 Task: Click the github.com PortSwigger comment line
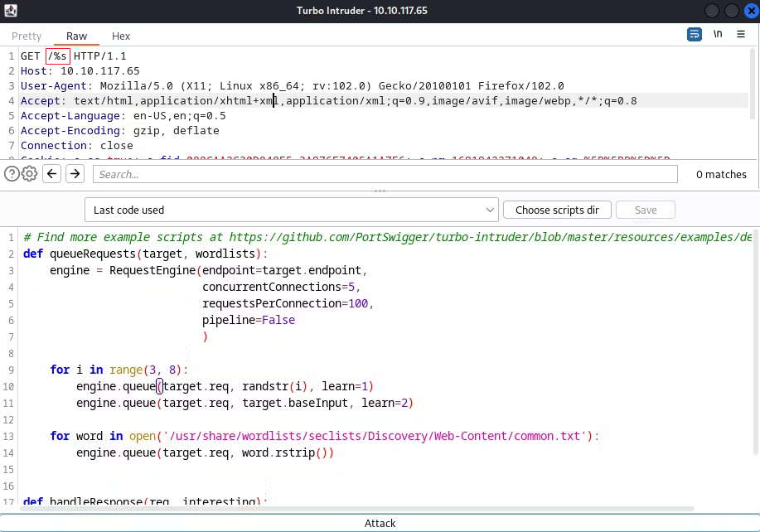click(x=388, y=238)
